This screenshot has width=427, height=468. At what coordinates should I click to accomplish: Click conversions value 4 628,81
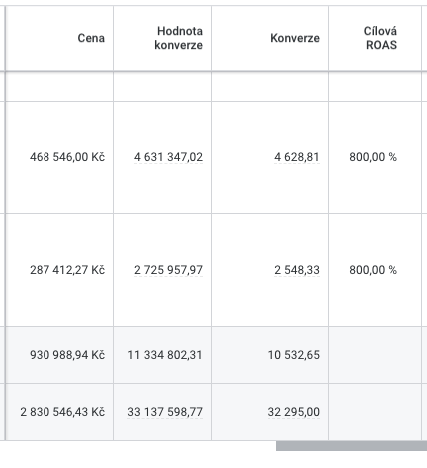[x=297, y=157]
